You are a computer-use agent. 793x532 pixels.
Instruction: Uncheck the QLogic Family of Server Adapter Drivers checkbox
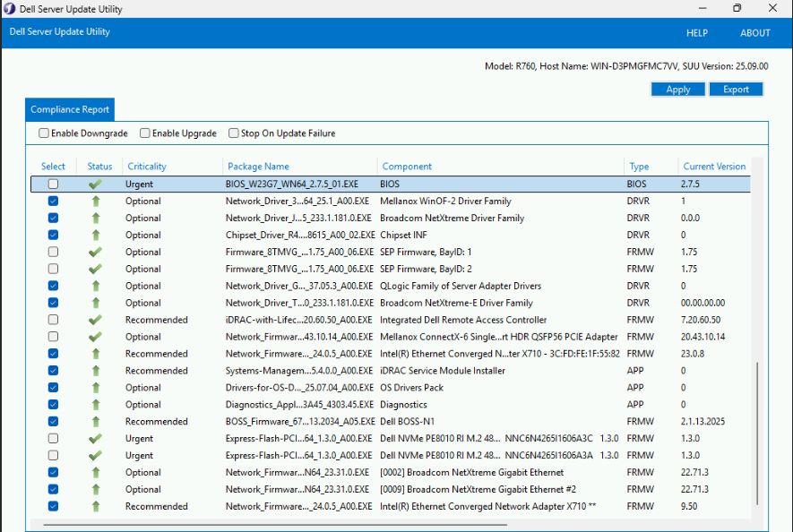coord(53,286)
